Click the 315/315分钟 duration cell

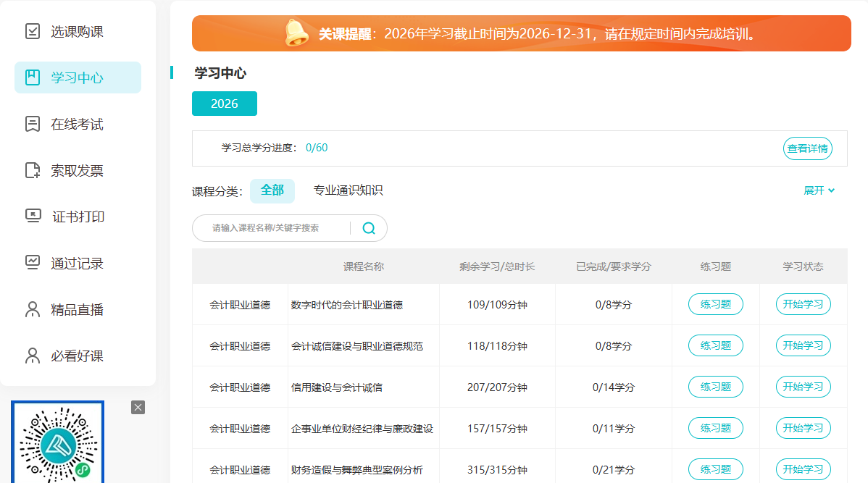497,470
